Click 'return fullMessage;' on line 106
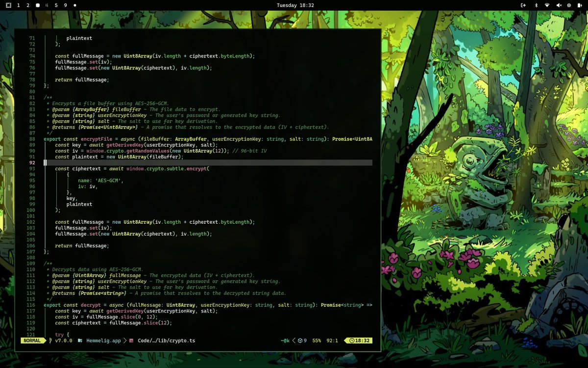The height and width of the screenshot is (368, 588). coord(82,246)
